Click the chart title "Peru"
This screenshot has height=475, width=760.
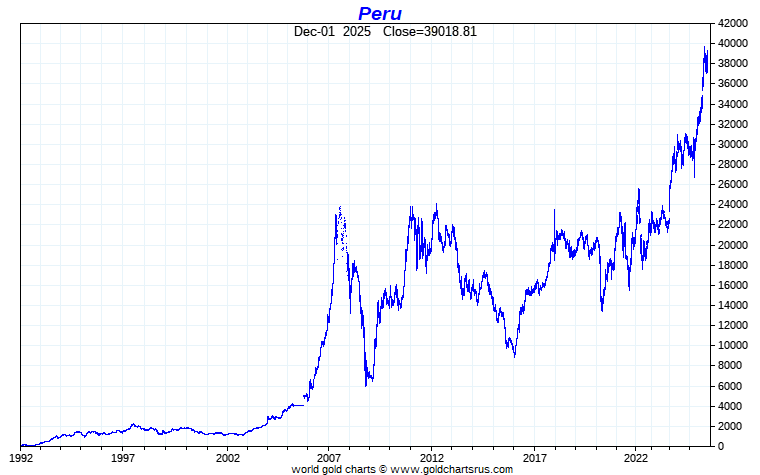(x=380, y=14)
